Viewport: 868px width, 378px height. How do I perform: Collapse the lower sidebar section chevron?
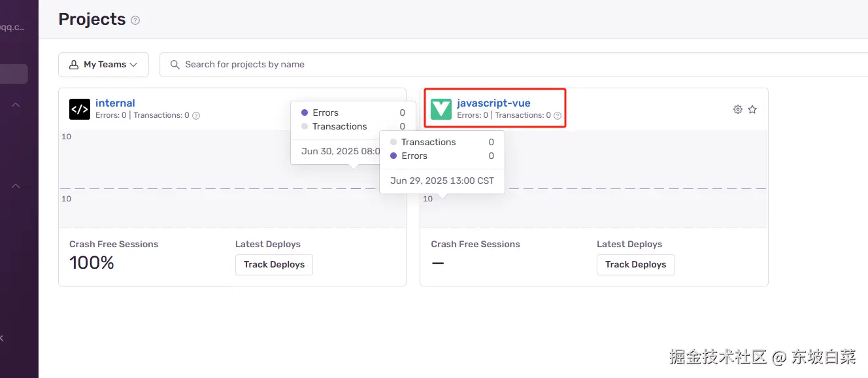[16, 186]
